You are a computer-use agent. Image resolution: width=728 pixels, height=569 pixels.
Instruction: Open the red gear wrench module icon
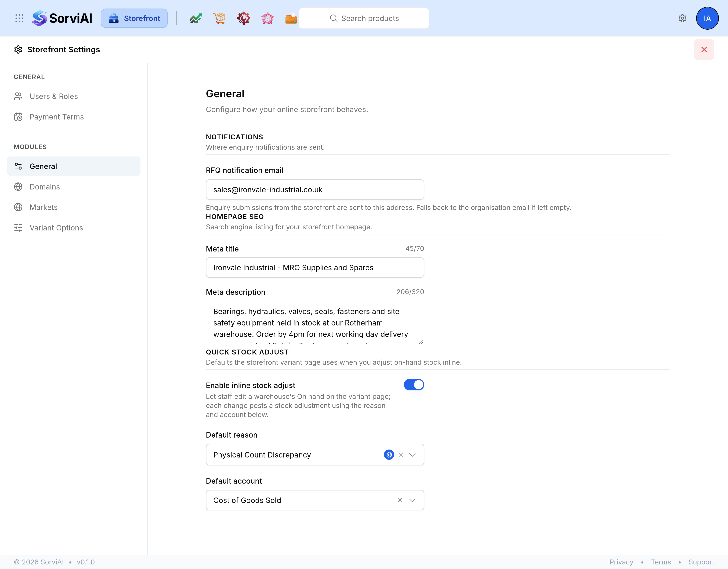[244, 18]
